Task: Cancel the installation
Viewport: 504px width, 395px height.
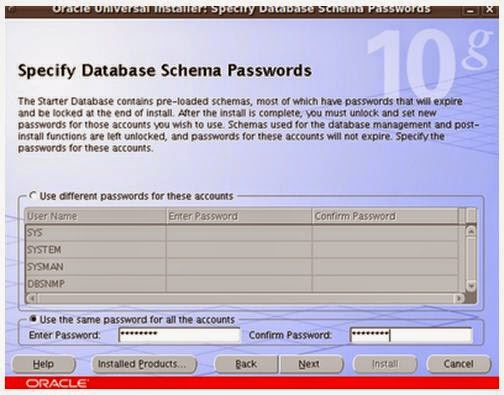Action: pyautogui.click(x=458, y=364)
